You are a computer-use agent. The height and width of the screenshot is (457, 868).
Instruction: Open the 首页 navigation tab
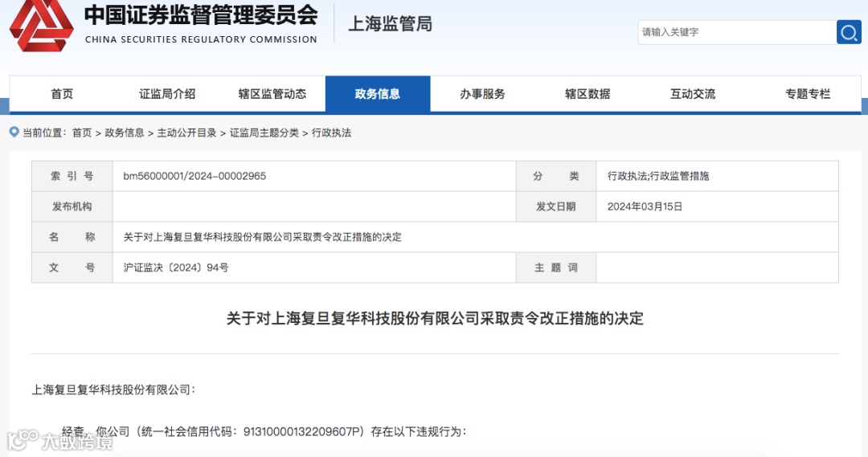point(62,94)
